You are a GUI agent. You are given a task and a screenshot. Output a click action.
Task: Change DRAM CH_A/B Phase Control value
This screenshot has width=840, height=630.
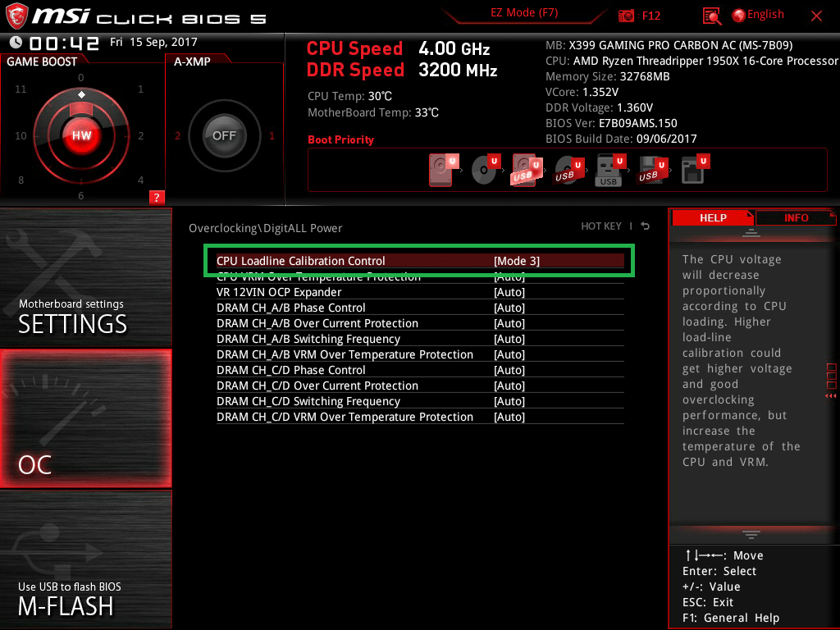click(x=509, y=308)
